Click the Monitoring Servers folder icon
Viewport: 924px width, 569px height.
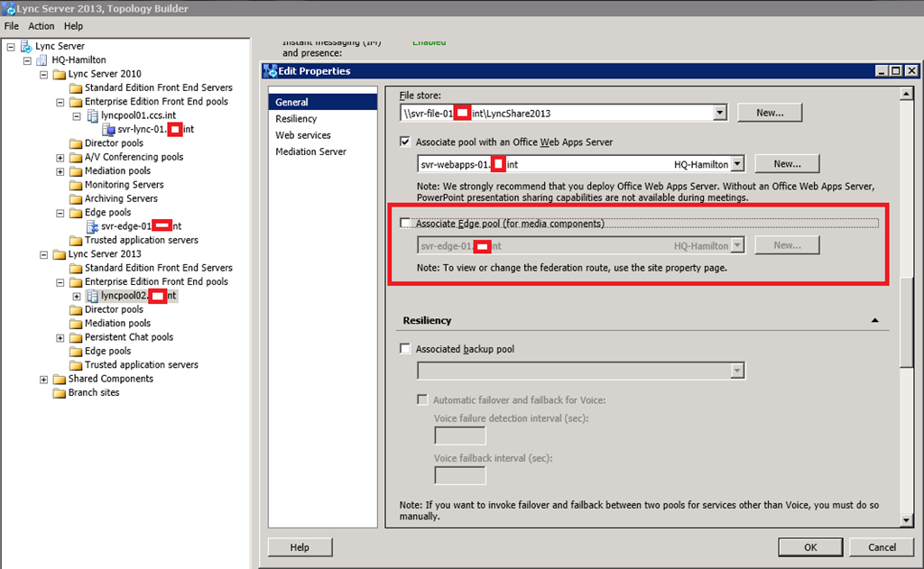tap(76, 185)
